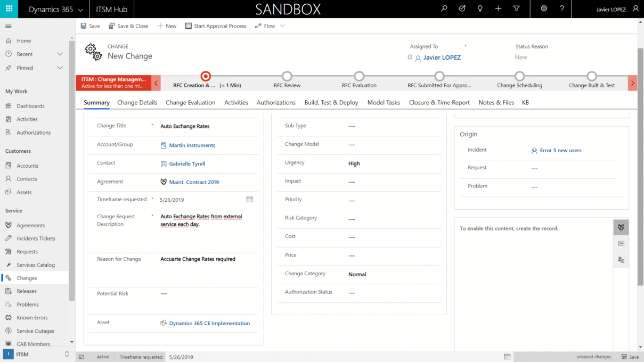Open the Error 5 new users incident
This screenshot has width=644, height=362.
560,151
